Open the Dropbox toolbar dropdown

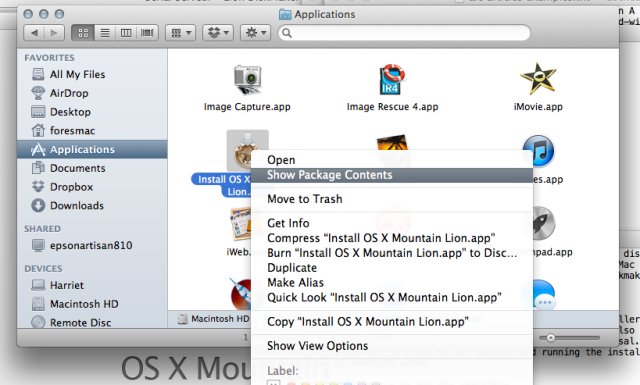coord(218,33)
